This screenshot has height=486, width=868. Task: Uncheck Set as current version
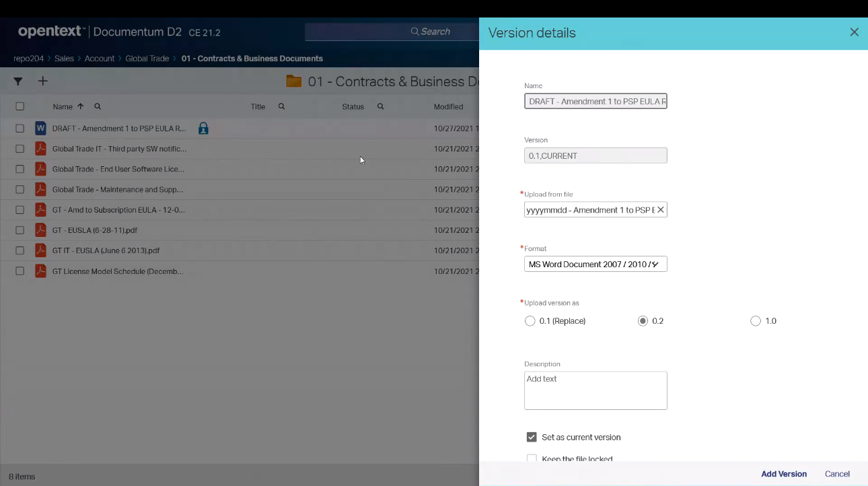[x=532, y=438]
